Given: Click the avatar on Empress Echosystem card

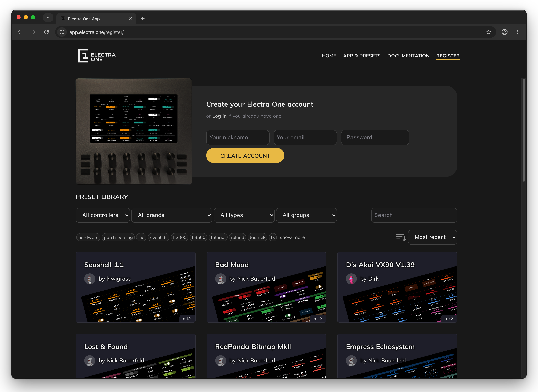Looking at the screenshot, I should point(351,361).
